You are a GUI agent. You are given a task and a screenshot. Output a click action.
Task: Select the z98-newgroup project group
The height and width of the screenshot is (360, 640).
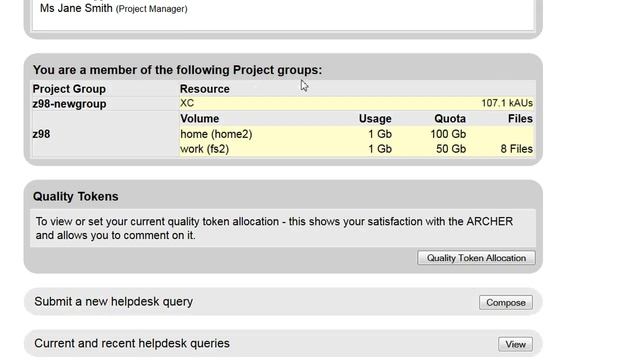69,104
